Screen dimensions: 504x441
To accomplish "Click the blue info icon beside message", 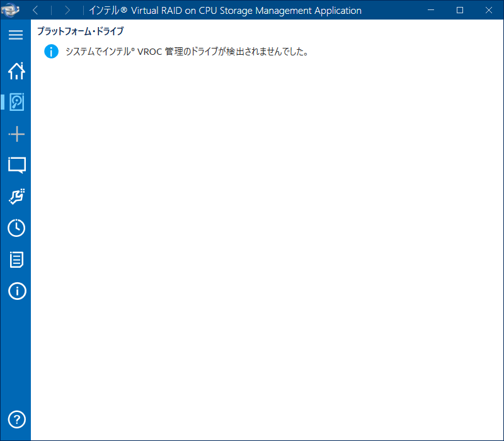I will [51, 52].
